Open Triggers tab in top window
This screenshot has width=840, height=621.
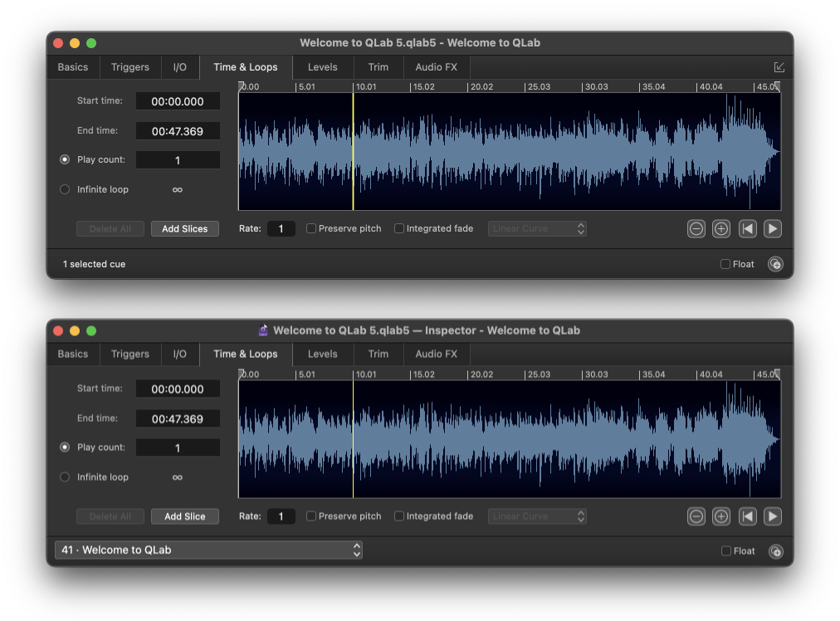[130, 67]
